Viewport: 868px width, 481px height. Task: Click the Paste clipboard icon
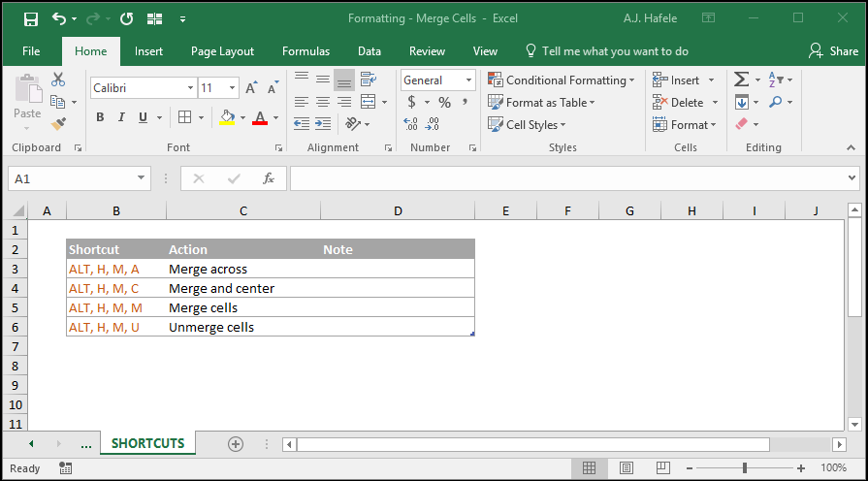coord(28,89)
